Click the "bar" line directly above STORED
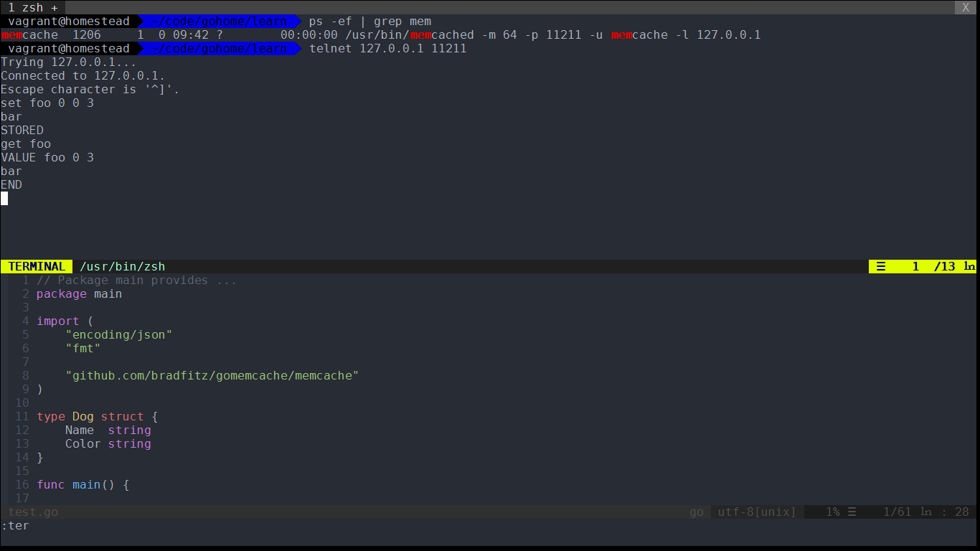The image size is (980, 551). coord(11,117)
